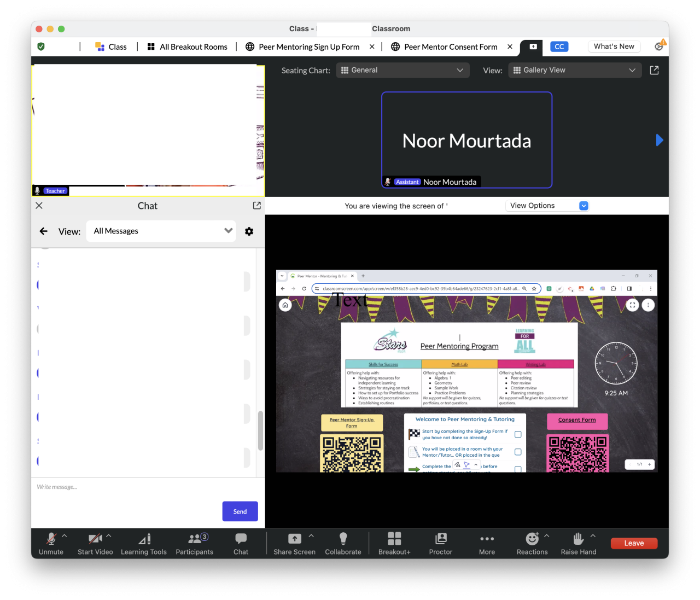Viewport: 700px width, 600px height.
Task: Open the Participants panel
Action: click(195, 544)
